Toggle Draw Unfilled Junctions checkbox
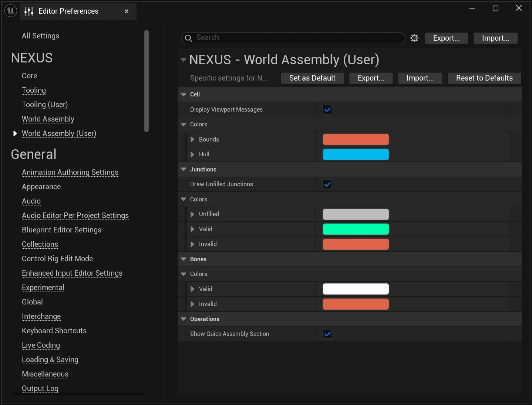 (x=327, y=184)
